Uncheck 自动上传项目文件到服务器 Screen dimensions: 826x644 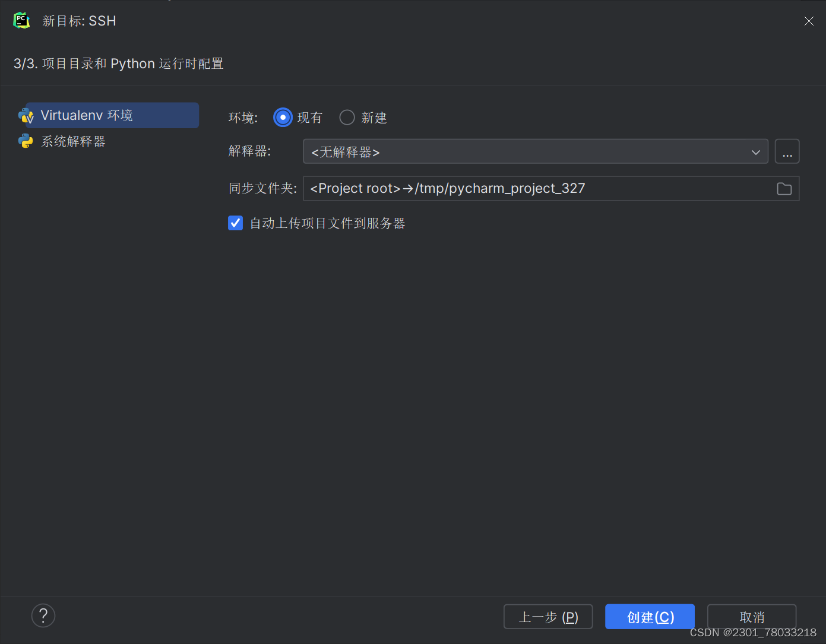pos(235,223)
